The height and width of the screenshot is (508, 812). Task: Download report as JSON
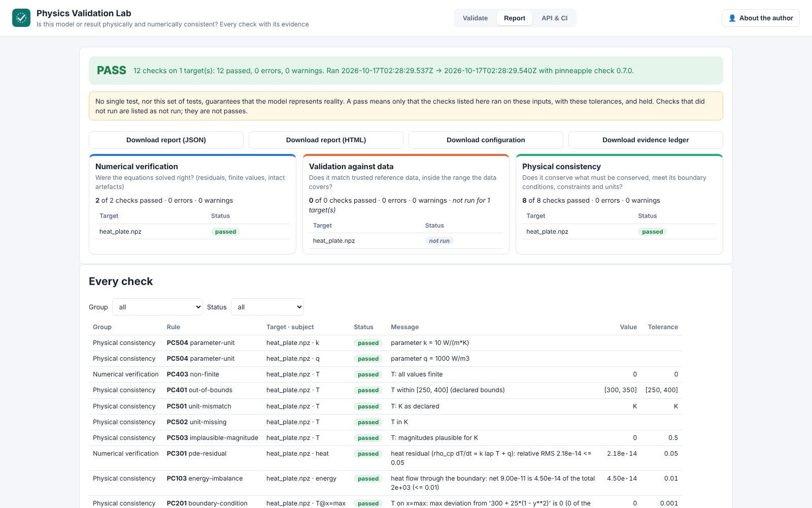[x=166, y=140]
